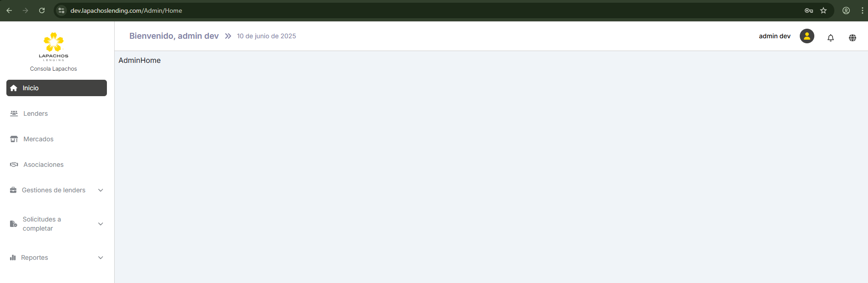Click the admin dev username text

click(x=774, y=36)
